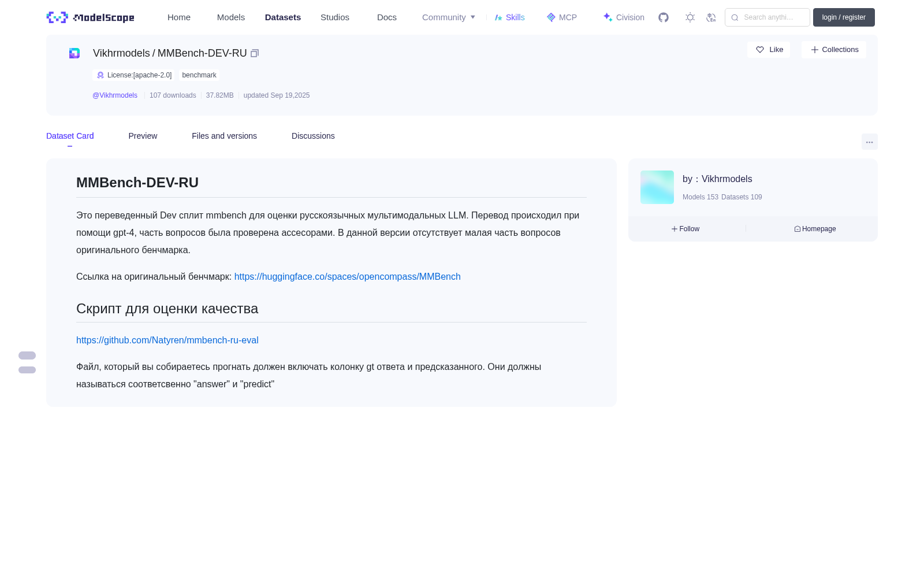Like this dataset
The height and width of the screenshot is (578, 924).
[769, 50]
